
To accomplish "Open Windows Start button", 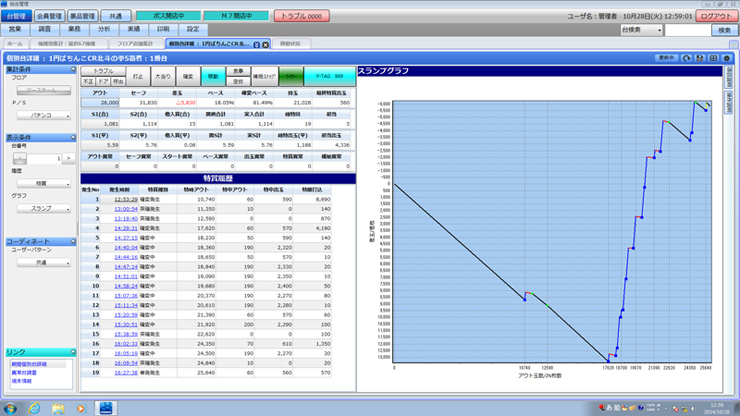I will (10, 408).
